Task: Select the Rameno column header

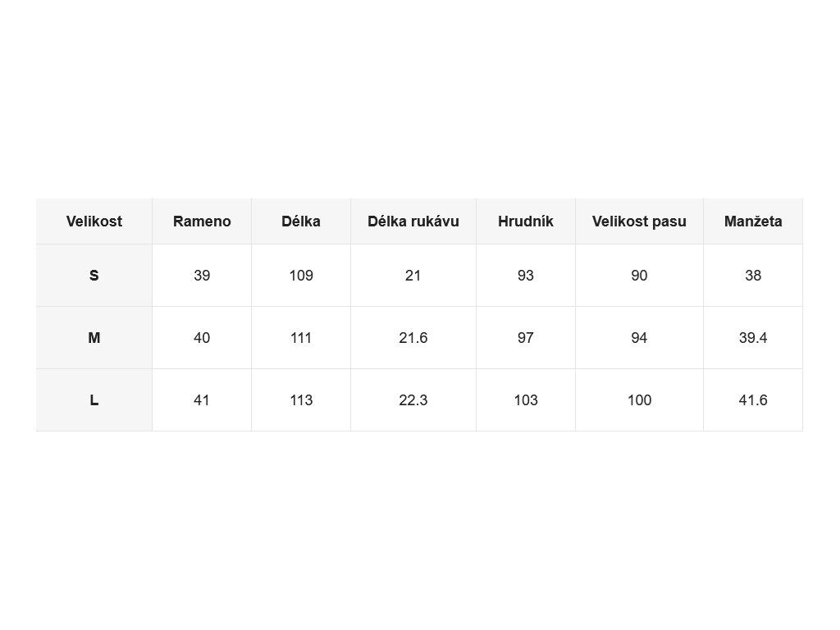Action: (x=202, y=221)
